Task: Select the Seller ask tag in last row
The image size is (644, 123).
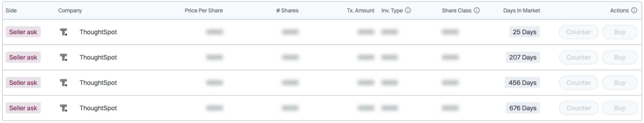Action: pyautogui.click(x=23, y=108)
